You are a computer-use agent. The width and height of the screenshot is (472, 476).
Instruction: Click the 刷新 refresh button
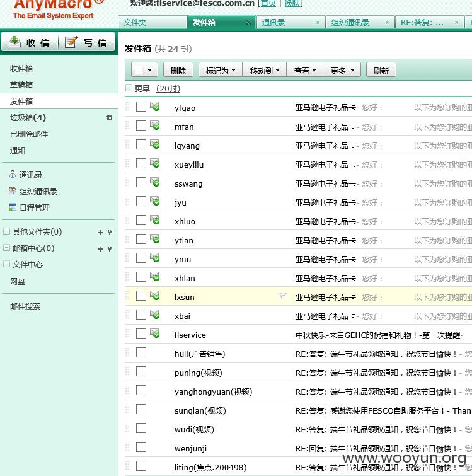[x=381, y=71]
